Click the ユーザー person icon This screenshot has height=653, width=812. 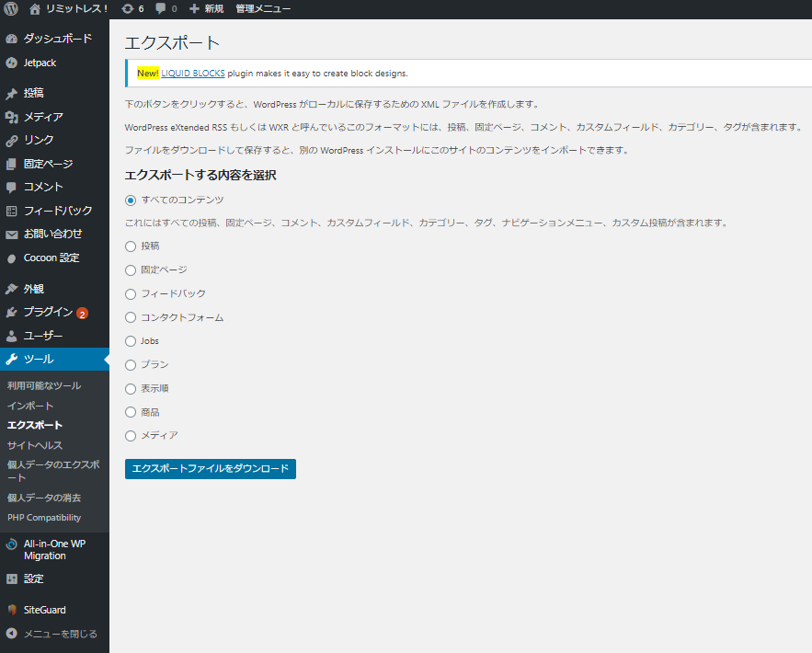(11, 336)
